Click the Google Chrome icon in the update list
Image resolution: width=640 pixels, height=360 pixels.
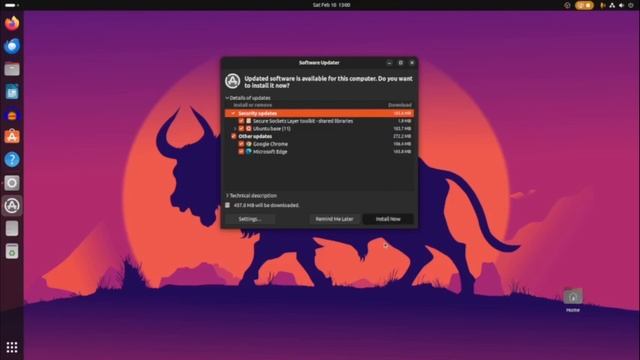249,144
